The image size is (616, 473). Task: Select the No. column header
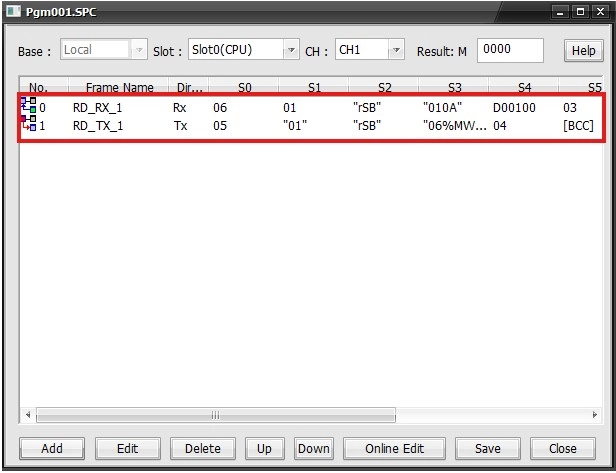(44, 86)
